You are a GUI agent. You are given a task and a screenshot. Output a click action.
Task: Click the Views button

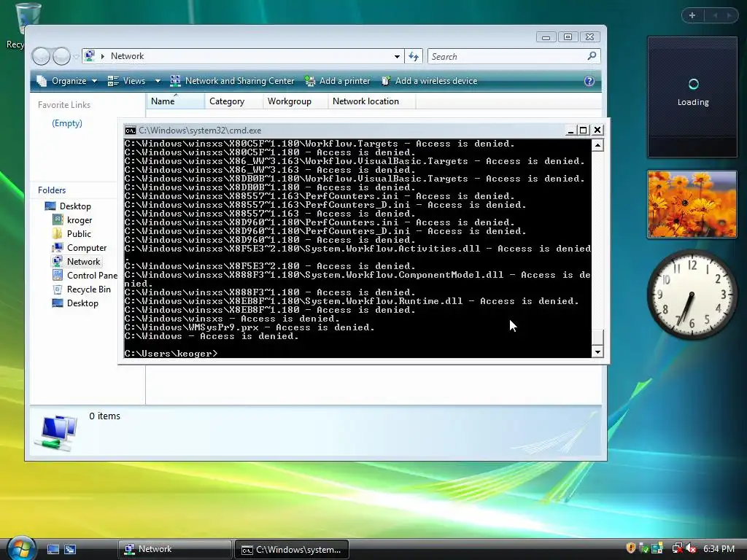point(127,81)
